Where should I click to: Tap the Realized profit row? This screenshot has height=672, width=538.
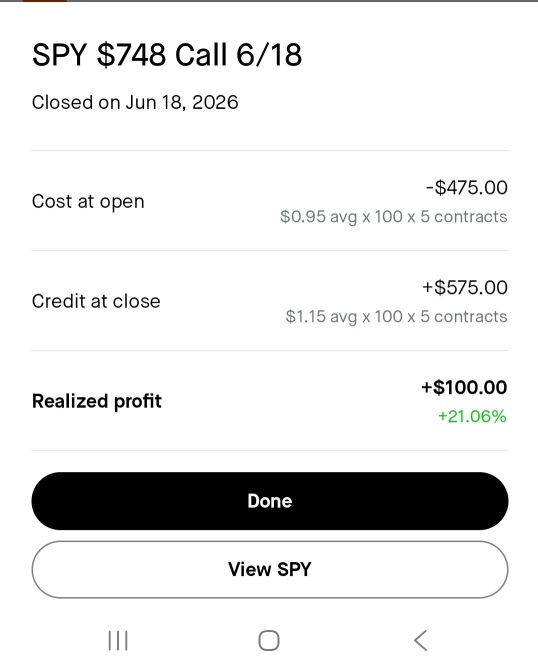(x=270, y=400)
